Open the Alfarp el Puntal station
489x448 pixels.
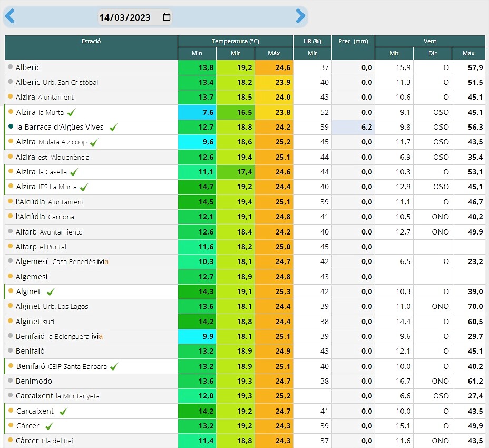click(41, 247)
